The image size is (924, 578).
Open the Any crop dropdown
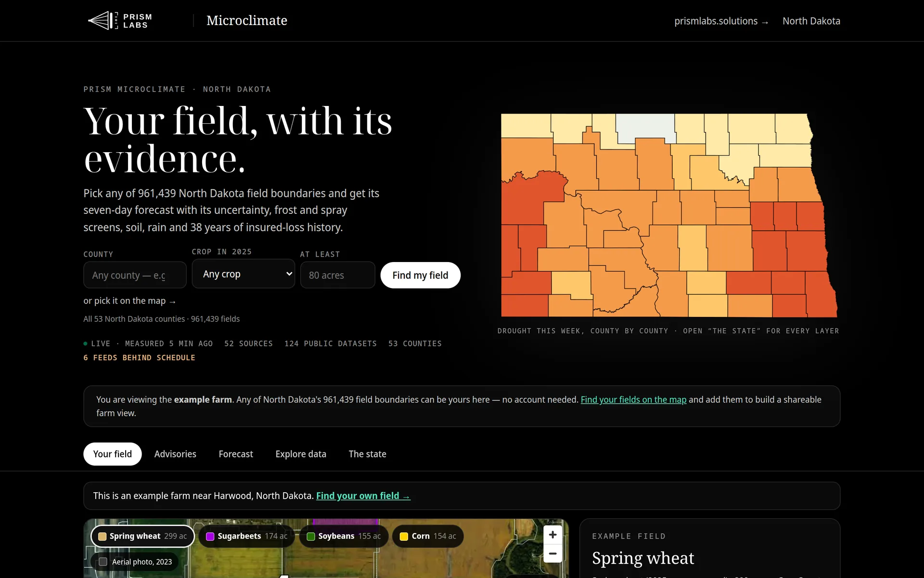[244, 274]
